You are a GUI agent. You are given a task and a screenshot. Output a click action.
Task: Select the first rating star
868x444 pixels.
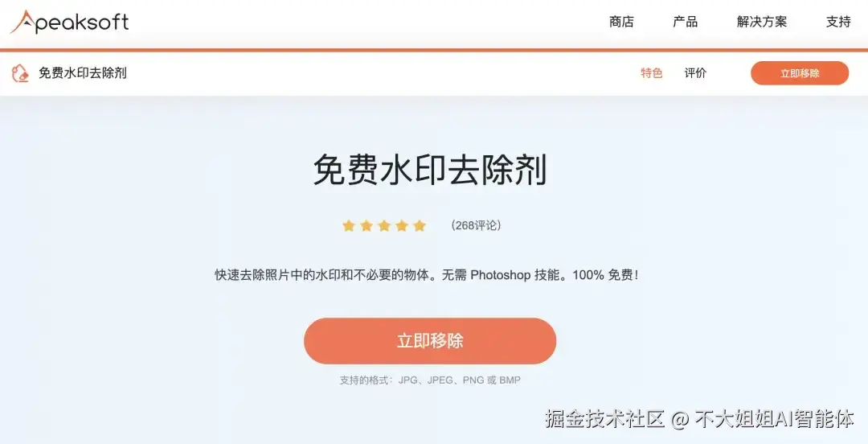(348, 225)
